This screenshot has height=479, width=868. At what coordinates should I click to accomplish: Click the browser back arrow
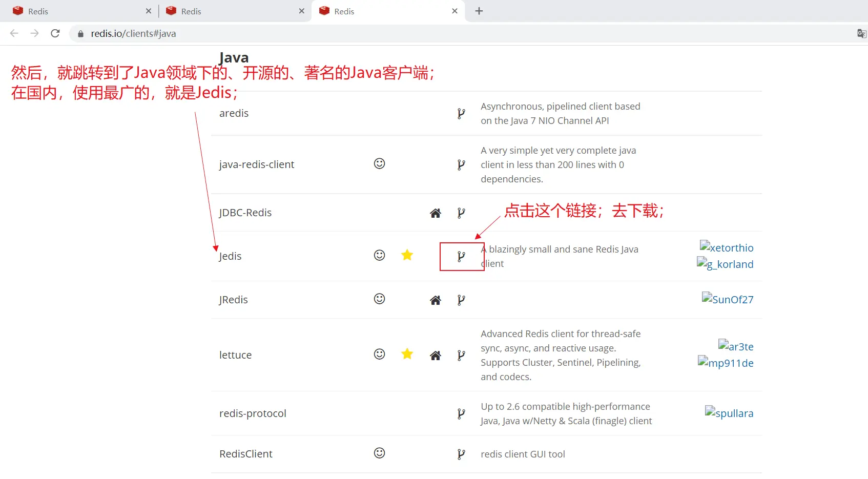(x=14, y=33)
